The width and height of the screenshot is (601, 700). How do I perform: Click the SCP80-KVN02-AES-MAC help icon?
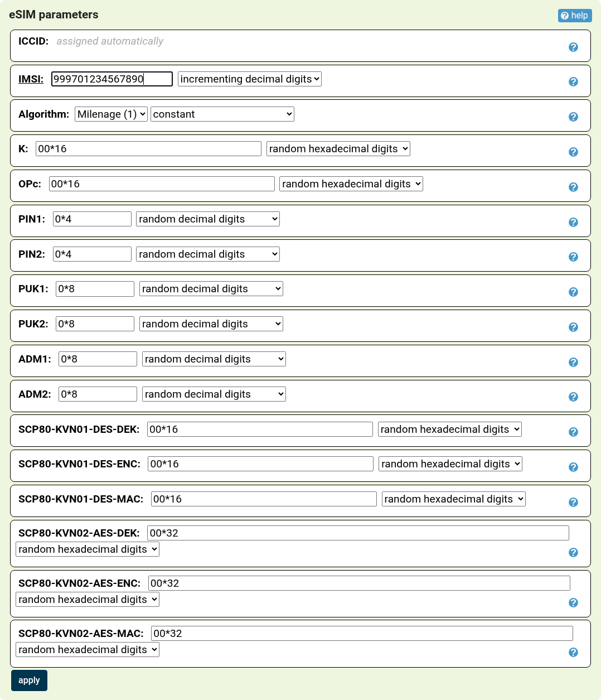point(573,651)
